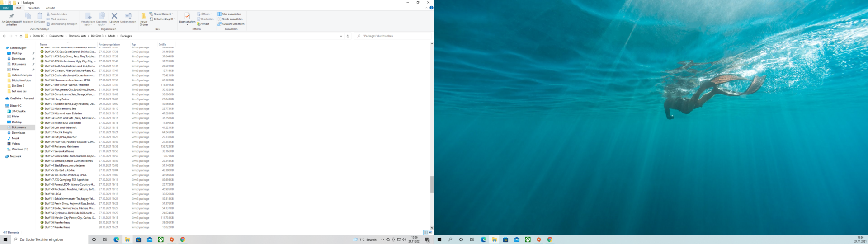Click Properties icon in title bar quick toolbar
The width and height of the screenshot is (868, 244).
click(9, 2)
